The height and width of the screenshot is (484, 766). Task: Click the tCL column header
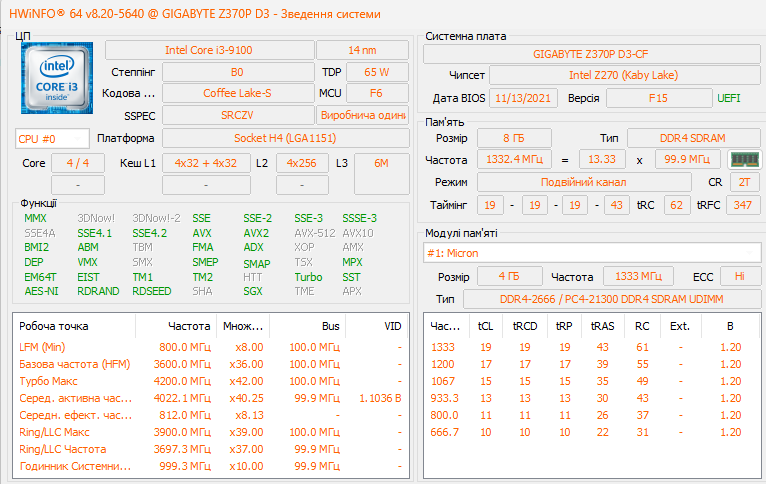pyautogui.click(x=485, y=326)
